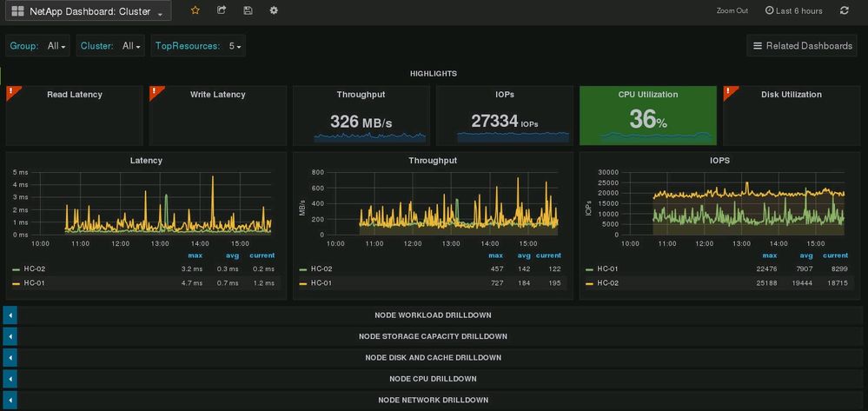This screenshot has width=868, height=411.
Task: Click Disk Utilization alert warning icon
Action: click(x=728, y=91)
